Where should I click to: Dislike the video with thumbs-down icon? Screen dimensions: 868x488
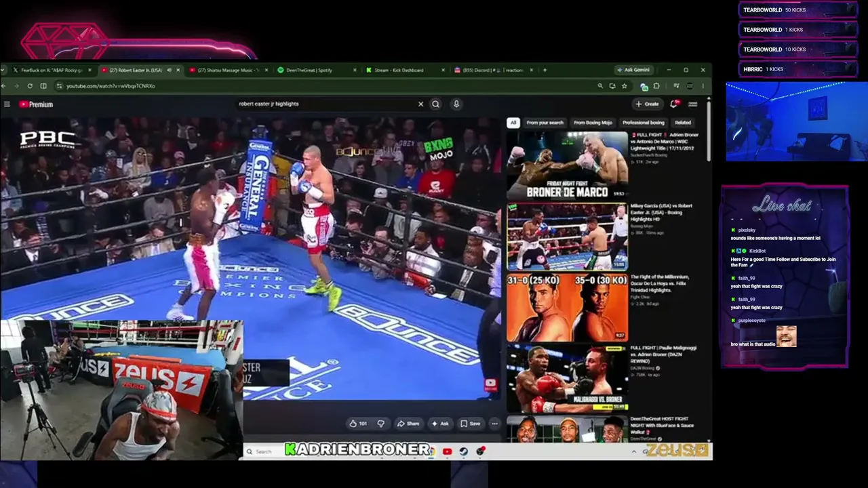point(380,424)
